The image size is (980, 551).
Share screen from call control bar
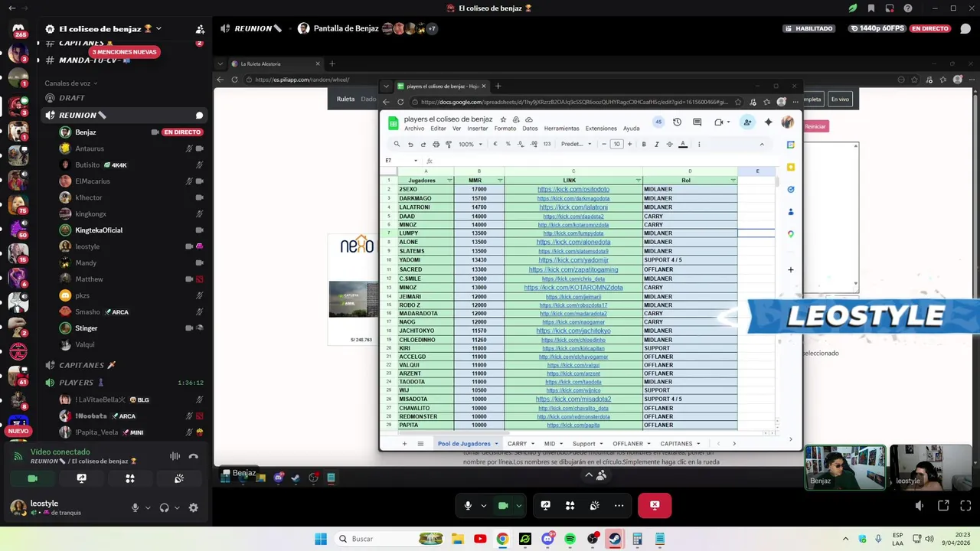click(x=545, y=505)
